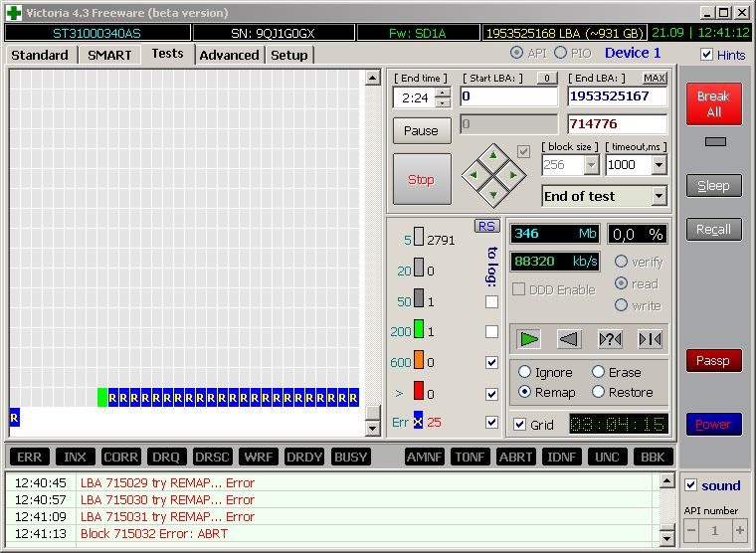Click the UNC error indicator
Screen dimensions: 756x553
(607, 458)
